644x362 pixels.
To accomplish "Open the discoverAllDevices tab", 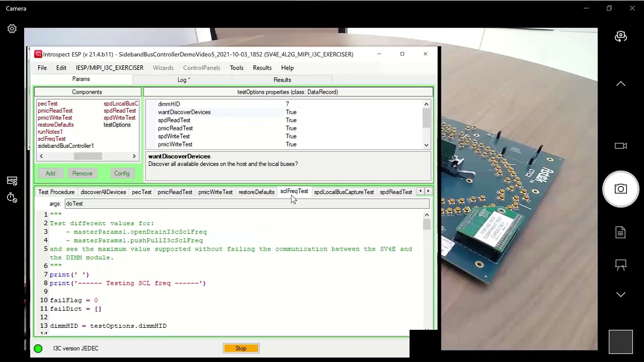I will click(x=103, y=192).
